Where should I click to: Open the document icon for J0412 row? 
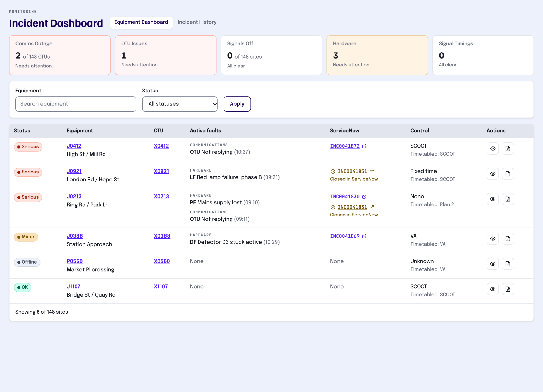pyautogui.click(x=508, y=149)
